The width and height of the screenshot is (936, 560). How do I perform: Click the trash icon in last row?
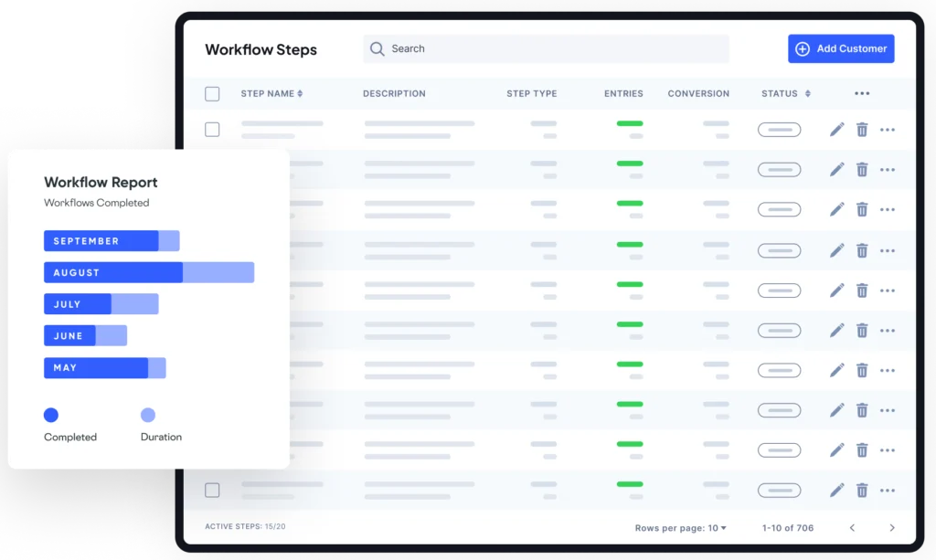862,491
